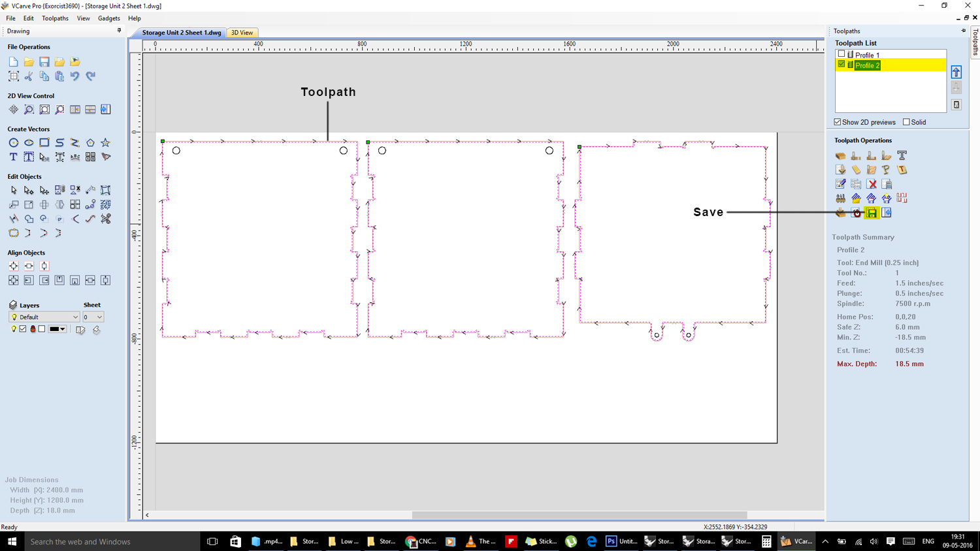Click the vertical Toolpaths side tab
The width and height of the screenshot is (980, 551).
point(975,42)
